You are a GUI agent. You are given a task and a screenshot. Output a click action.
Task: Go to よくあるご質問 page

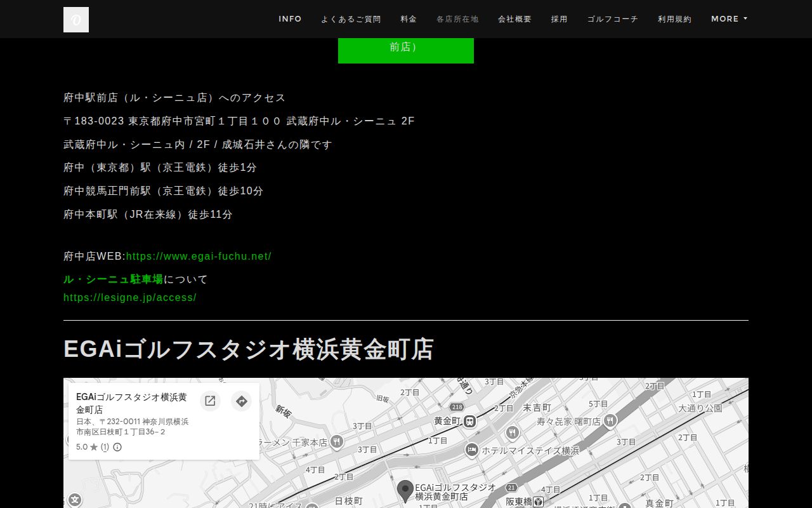pos(351,19)
